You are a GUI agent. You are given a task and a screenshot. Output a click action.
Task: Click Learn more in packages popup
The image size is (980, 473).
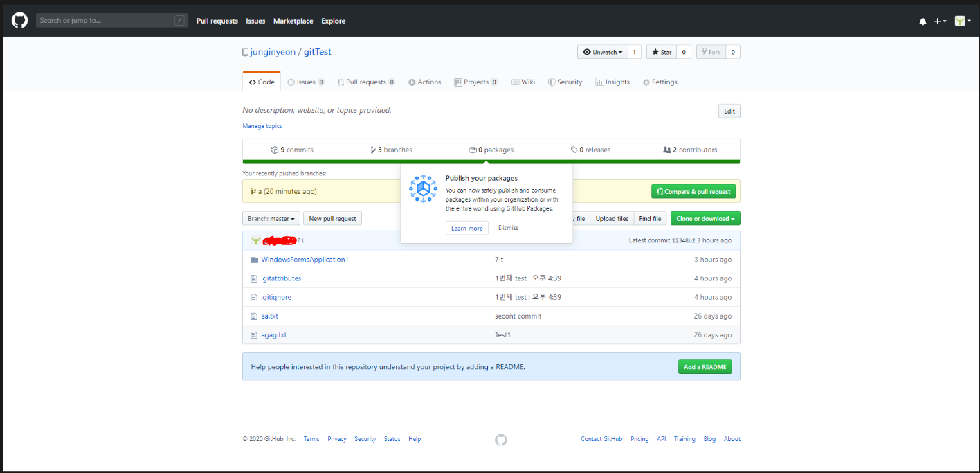point(467,228)
